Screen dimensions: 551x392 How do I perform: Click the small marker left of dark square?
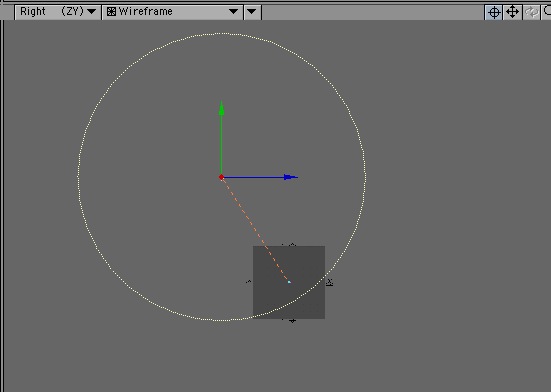pos(249,281)
